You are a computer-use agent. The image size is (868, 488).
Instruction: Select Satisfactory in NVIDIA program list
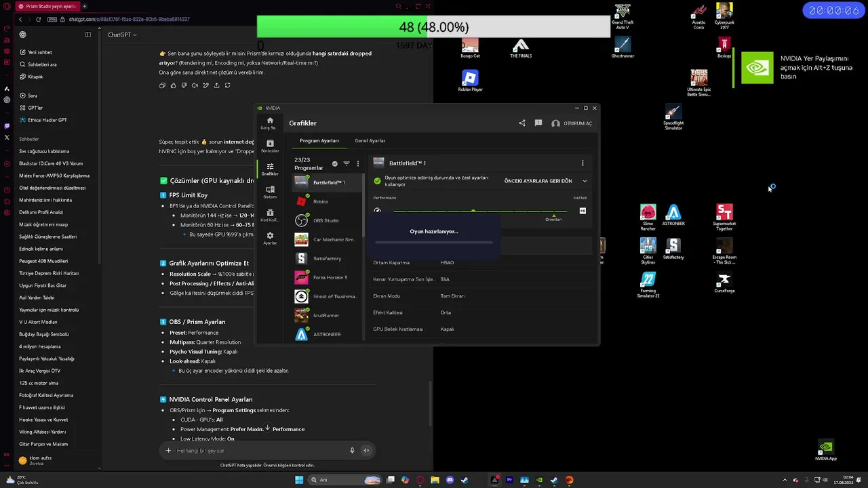pyautogui.click(x=328, y=258)
